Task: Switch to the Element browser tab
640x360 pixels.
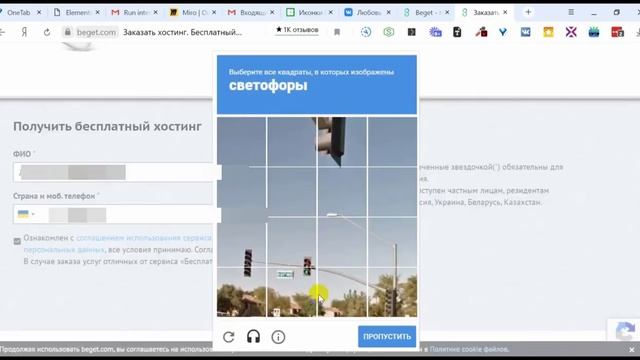Action: coord(78,13)
